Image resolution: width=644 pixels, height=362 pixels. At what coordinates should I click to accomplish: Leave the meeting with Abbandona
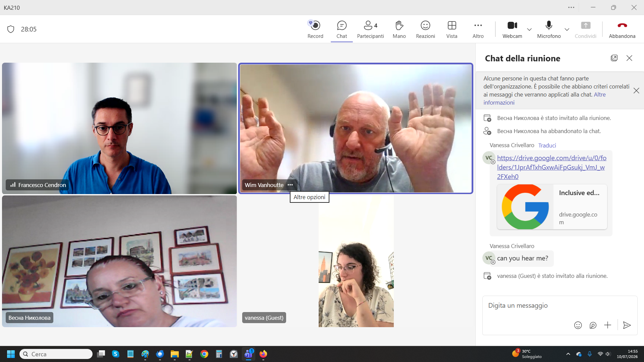[622, 29]
